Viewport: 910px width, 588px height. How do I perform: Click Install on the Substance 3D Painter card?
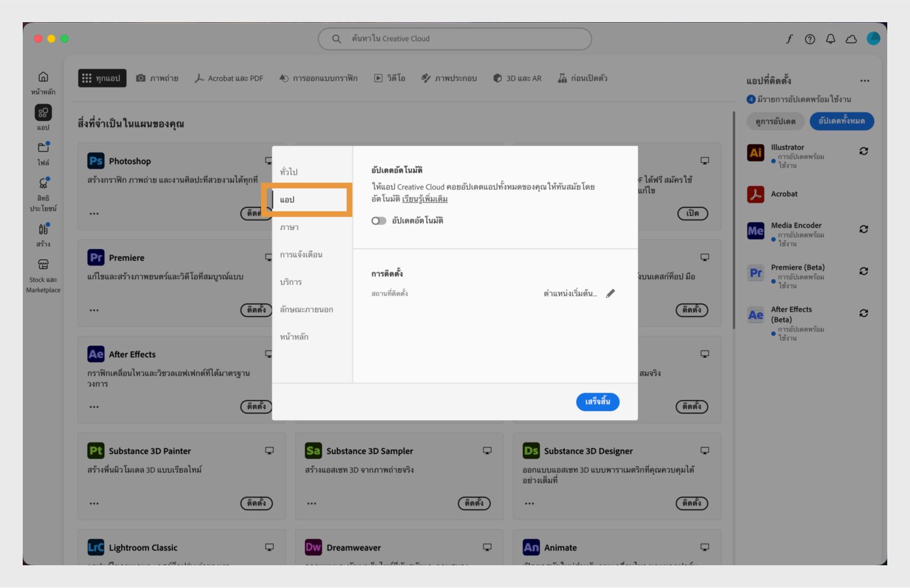(x=257, y=503)
